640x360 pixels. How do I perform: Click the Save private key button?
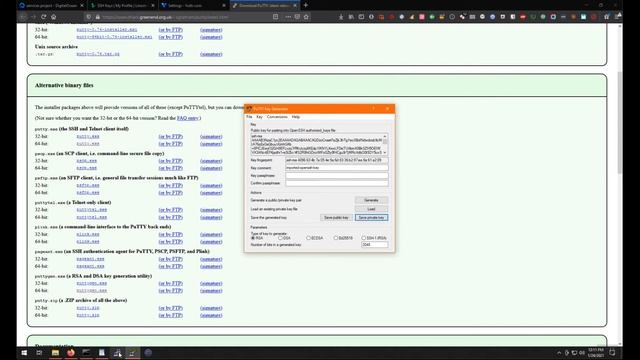click(x=371, y=218)
